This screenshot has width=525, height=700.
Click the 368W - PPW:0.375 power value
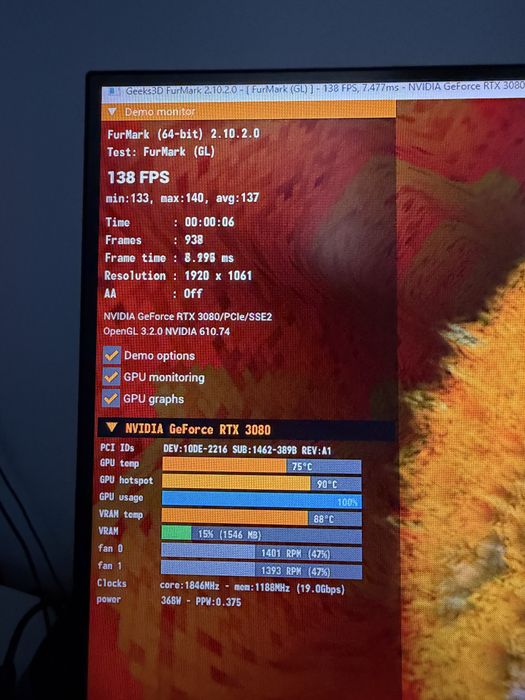[201, 601]
